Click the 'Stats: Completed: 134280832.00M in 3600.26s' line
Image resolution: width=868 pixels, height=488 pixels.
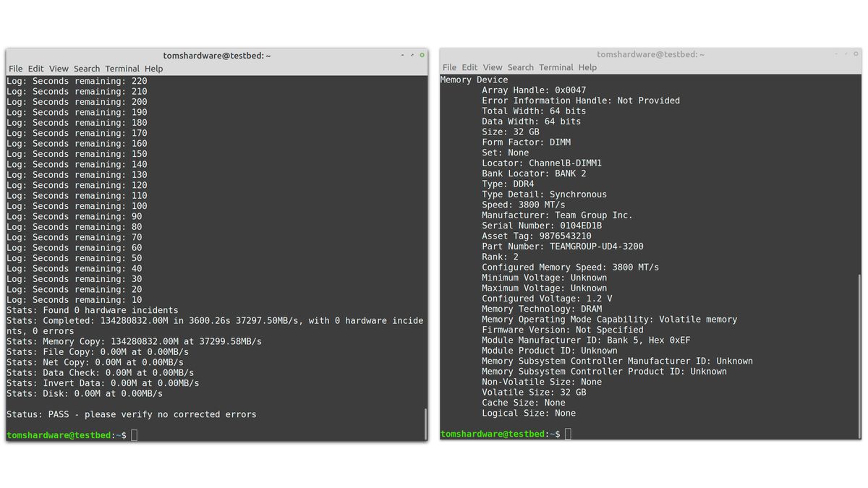click(x=216, y=320)
